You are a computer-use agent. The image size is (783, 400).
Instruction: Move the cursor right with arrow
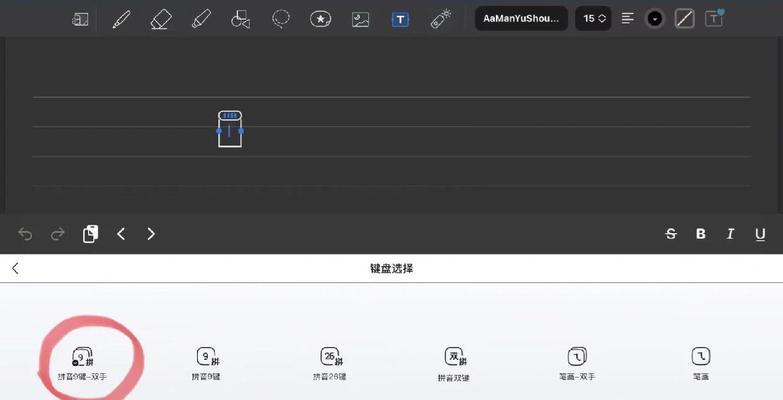151,234
